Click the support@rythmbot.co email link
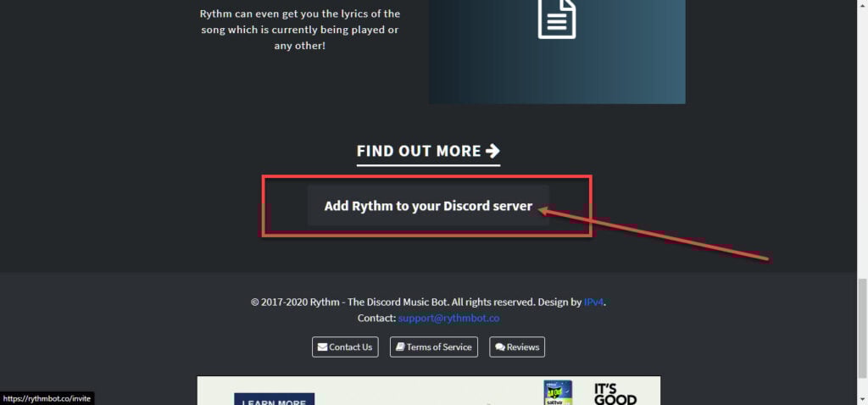This screenshot has height=405, width=868. [449, 318]
